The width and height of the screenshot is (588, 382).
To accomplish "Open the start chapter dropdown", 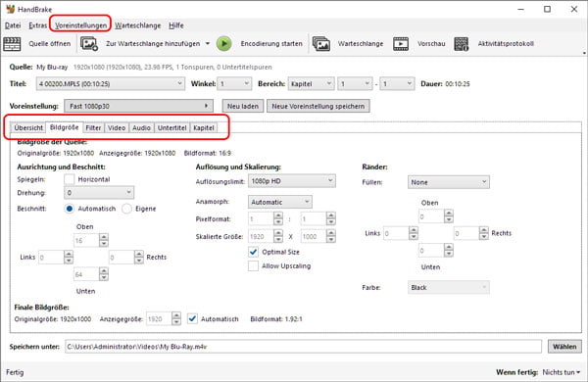I will pos(355,83).
